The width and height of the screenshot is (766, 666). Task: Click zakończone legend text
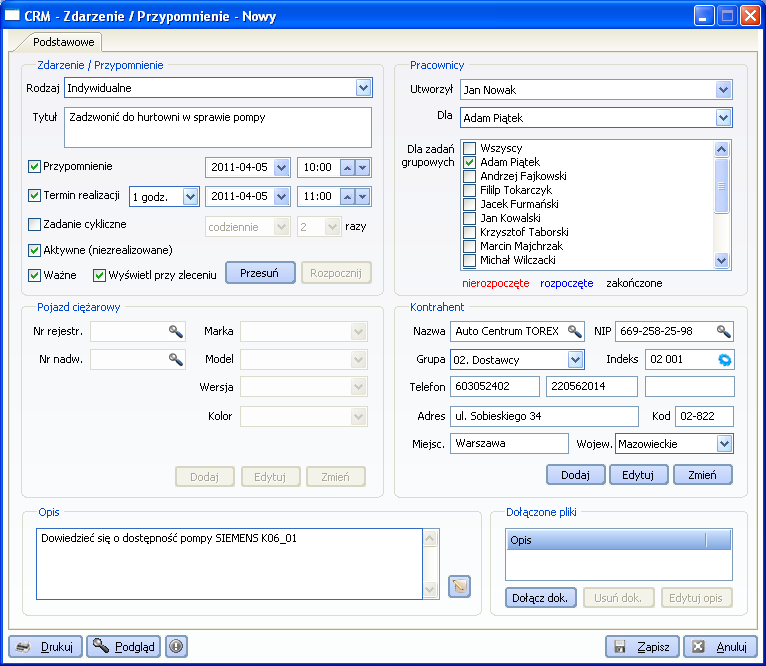tap(634, 283)
